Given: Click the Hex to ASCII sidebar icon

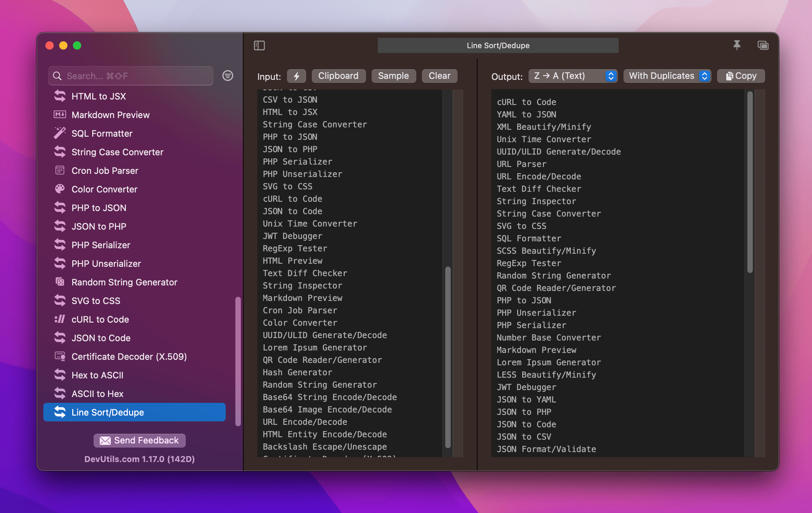Looking at the screenshot, I should click(60, 375).
